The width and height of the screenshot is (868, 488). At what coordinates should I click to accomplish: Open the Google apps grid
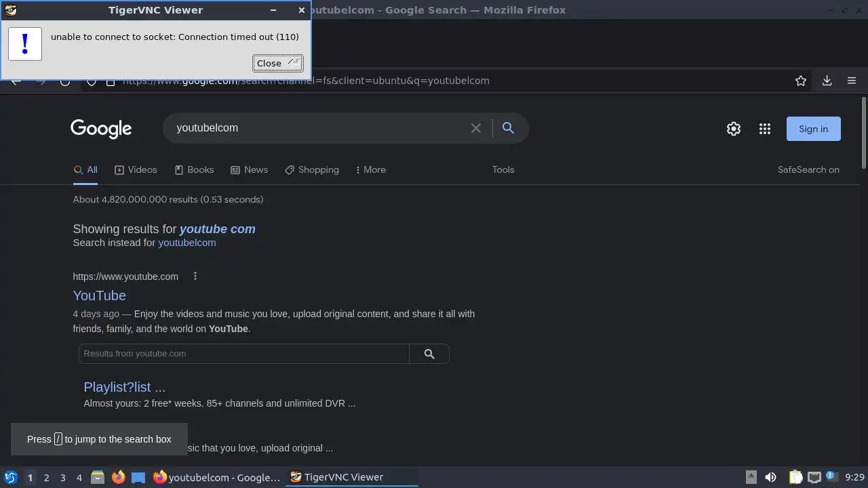coord(765,129)
